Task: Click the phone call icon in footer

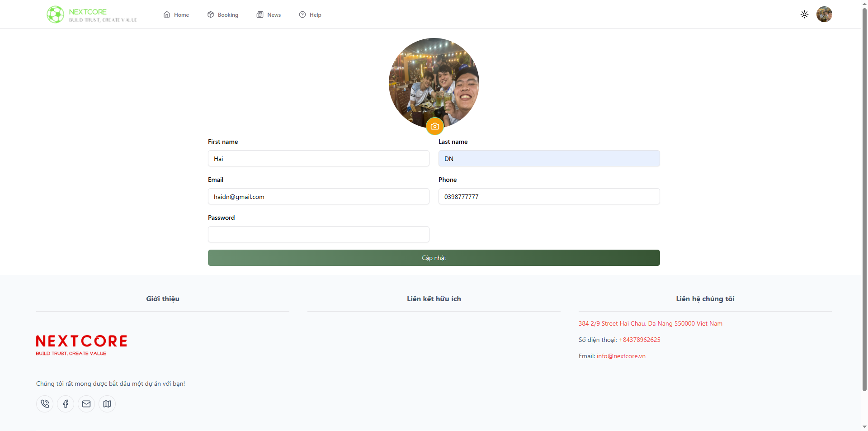Action: click(45, 404)
